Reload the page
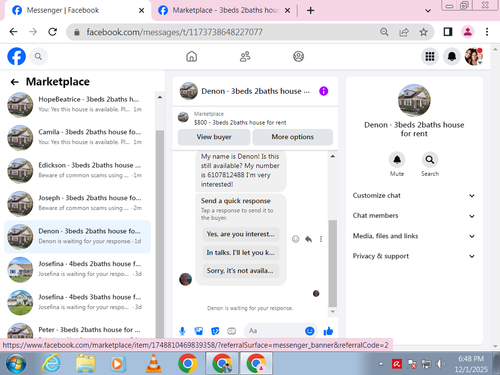The image size is (500, 375). click(52, 32)
